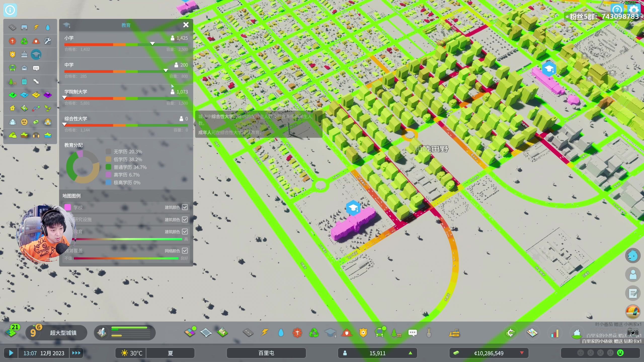Open the education menu in bottom toolbar
The height and width of the screenshot is (362, 644).
pyautogui.click(x=330, y=333)
